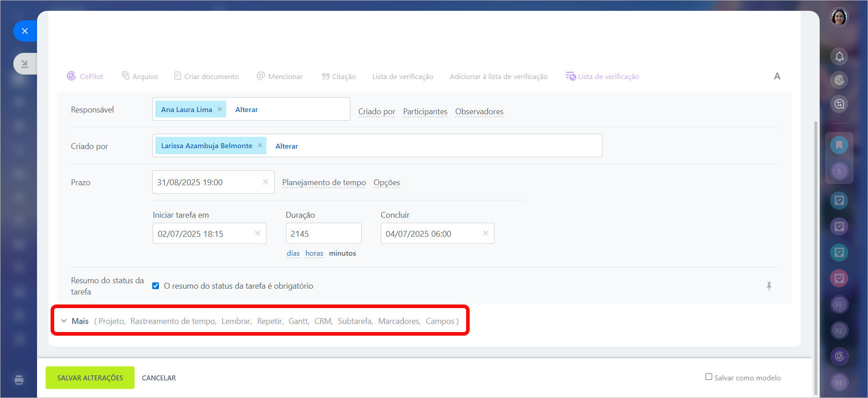Click the printer icon at bottom left

pyautogui.click(x=19, y=380)
